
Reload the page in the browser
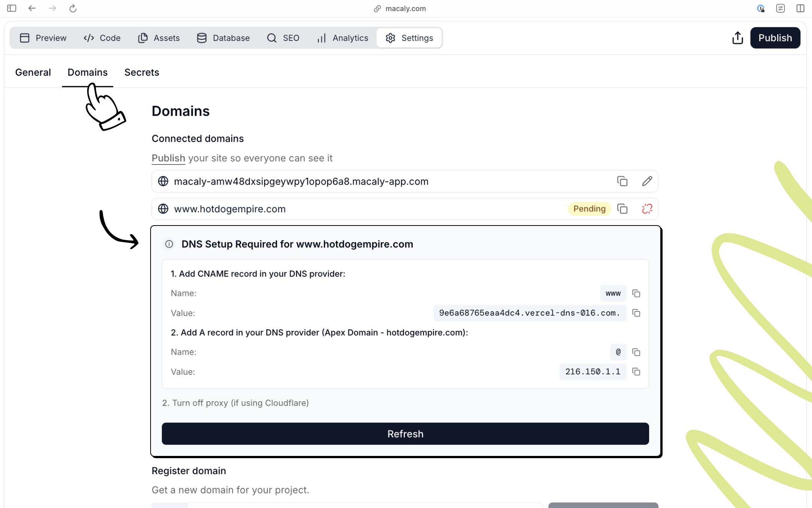(72, 8)
